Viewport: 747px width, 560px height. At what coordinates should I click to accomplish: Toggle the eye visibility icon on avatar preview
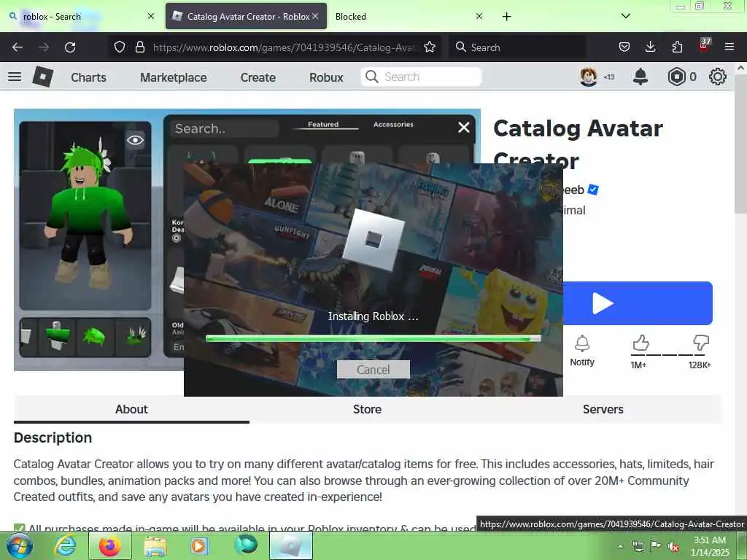point(135,140)
